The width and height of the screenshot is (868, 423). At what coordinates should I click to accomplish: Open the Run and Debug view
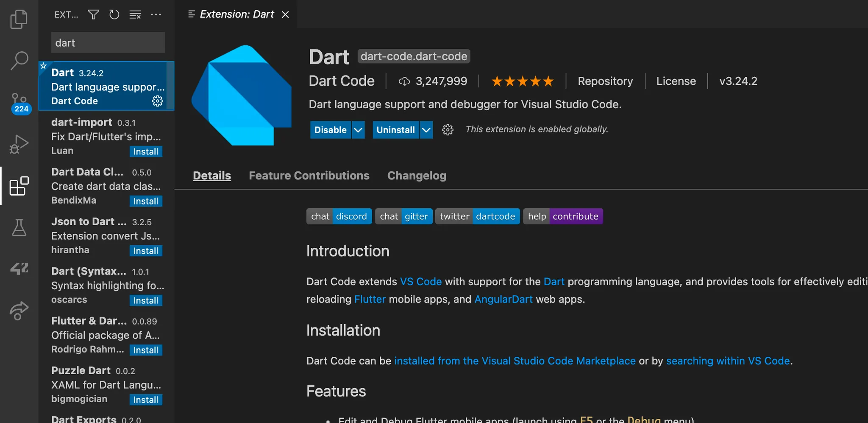coord(19,144)
